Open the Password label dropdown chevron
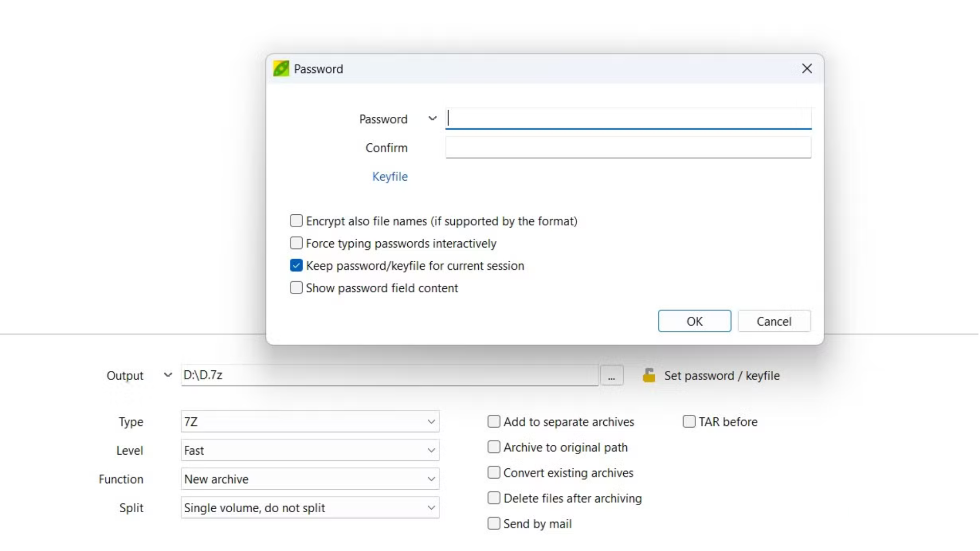980x551 pixels. pos(432,118)
